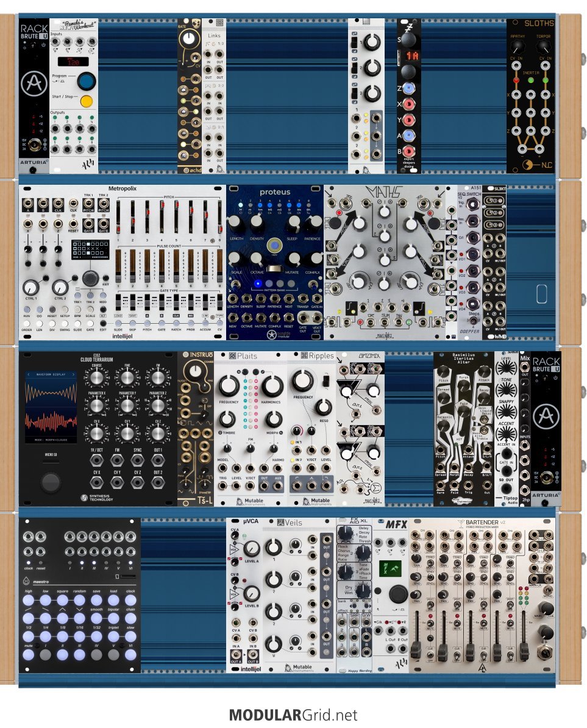Click the red numeric display on the disting module
587x728 pixels.
[411, 56]
